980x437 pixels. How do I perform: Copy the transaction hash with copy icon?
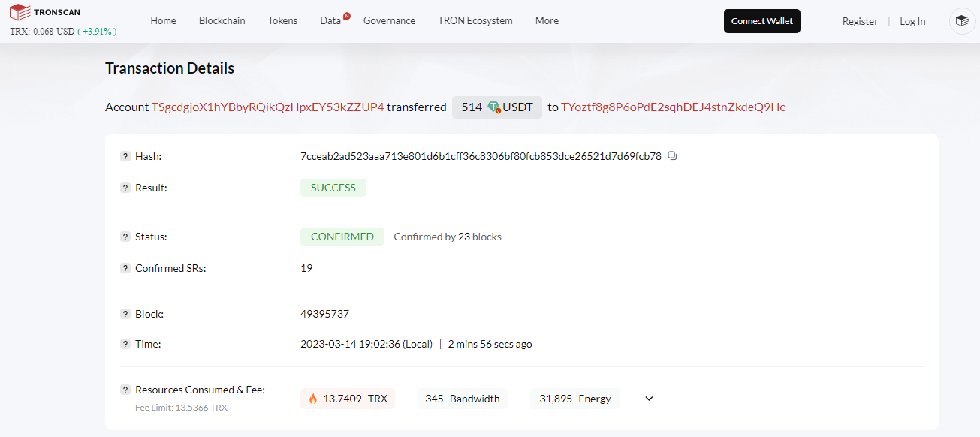(672, 156)
